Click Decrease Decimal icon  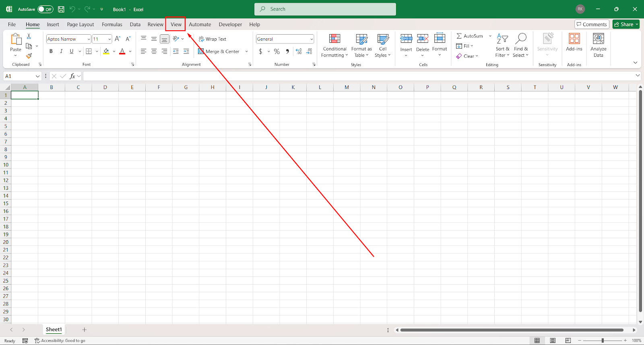point(309,51)
